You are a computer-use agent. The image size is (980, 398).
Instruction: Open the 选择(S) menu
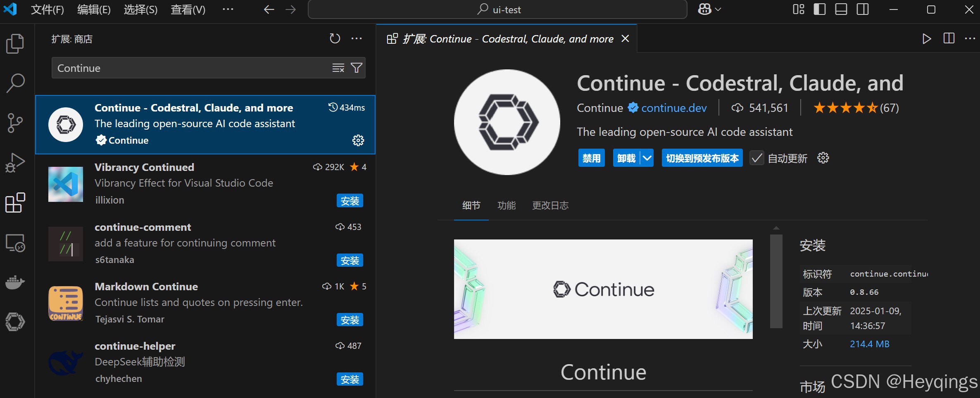click(140, 9)
